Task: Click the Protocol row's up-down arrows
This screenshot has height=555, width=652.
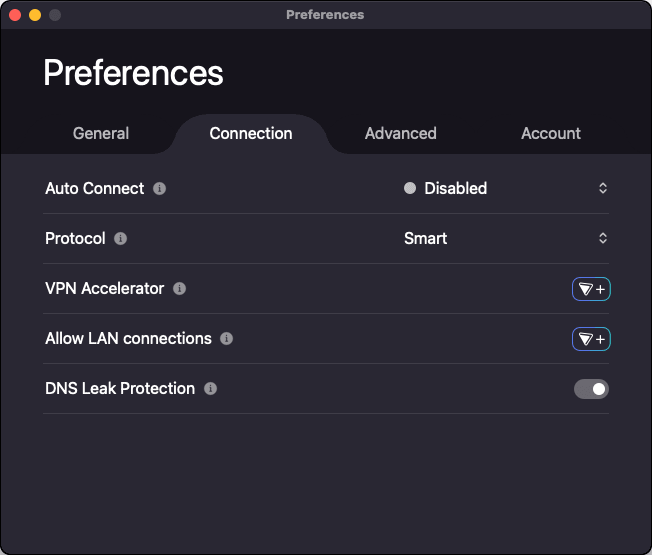Action: 603,238
